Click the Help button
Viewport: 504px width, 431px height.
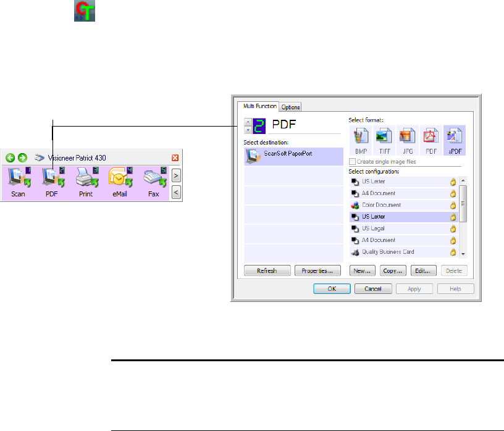coord(455,288)
